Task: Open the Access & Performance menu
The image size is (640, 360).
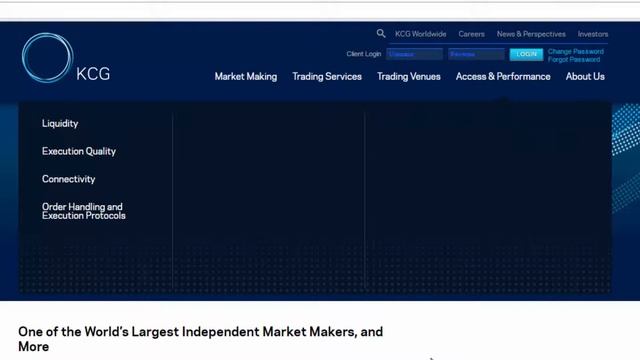Action: coord(503,77)
